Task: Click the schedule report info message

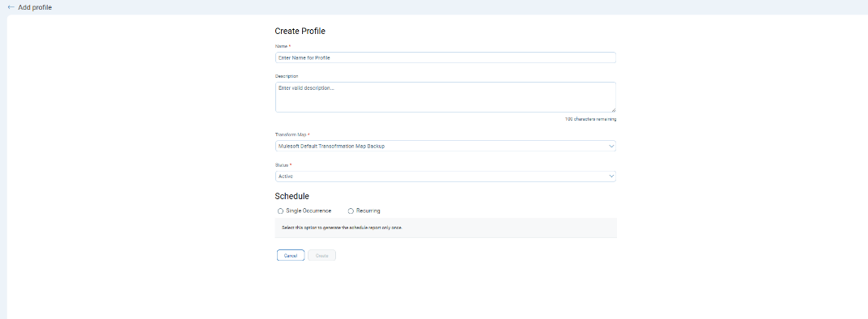Action: tap(342, 228)
